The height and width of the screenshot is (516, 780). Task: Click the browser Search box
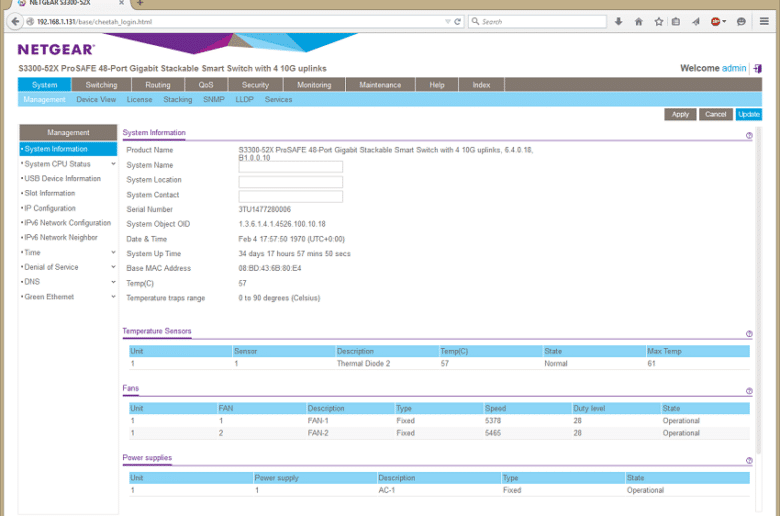click(537, 21)
